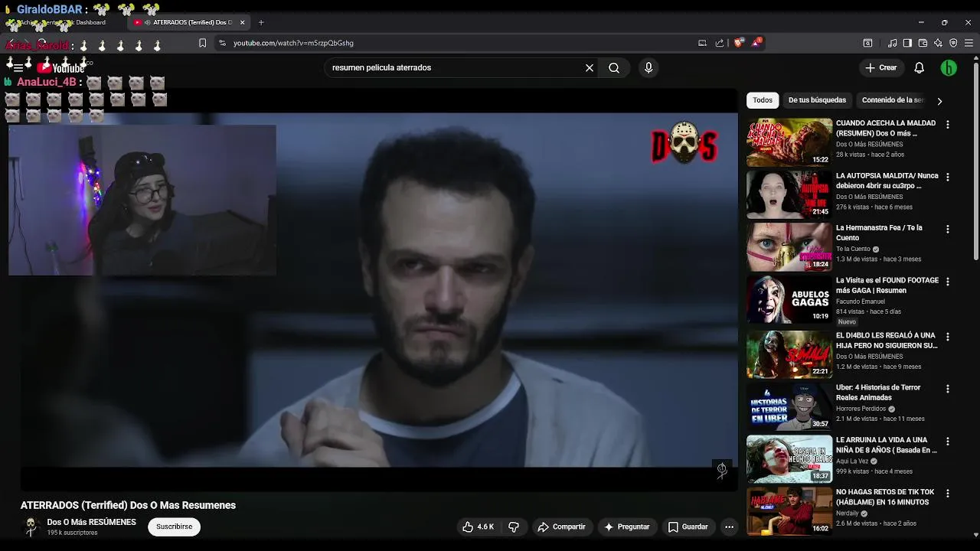Screen dimensions: 980x551
Task: Click the browser address bar URL
Action: (x=293, y=43)
